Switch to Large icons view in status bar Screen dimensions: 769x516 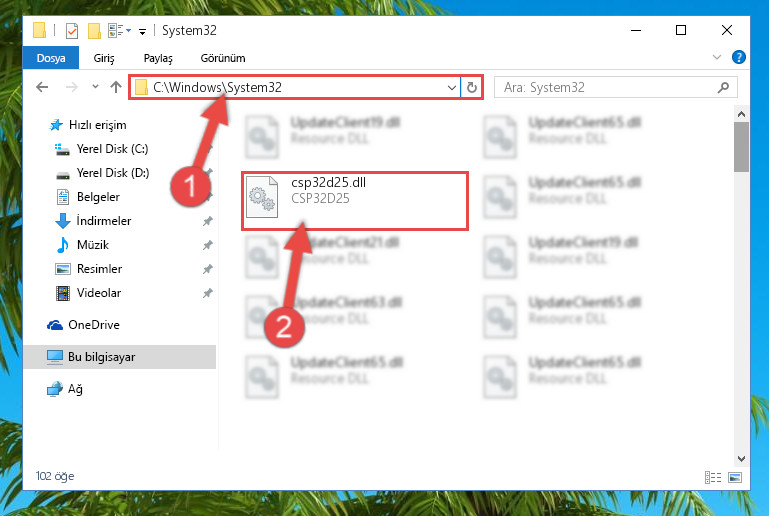coord(735,477)
